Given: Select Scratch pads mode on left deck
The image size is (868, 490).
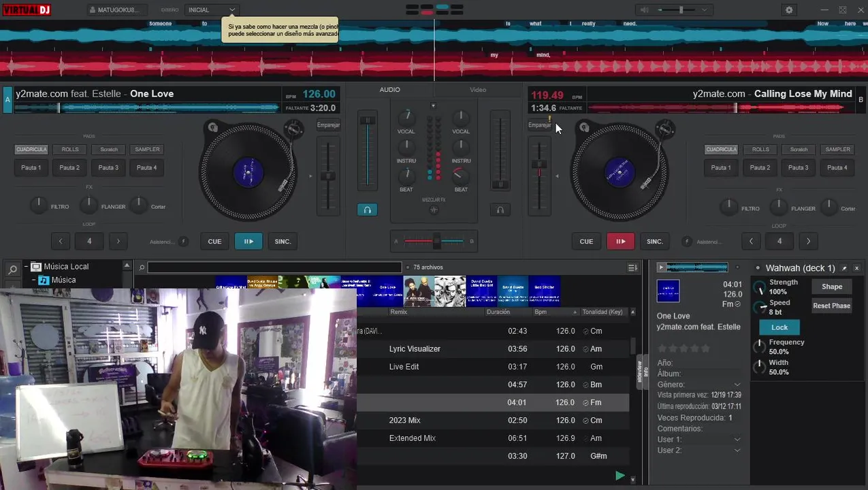Looking at the screenshot, I should [109, 149].
